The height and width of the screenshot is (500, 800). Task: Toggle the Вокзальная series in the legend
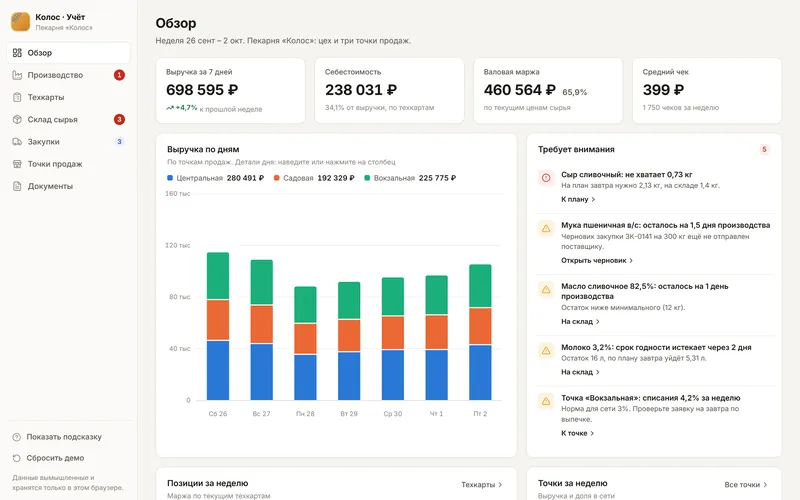(x=410, y=178)
